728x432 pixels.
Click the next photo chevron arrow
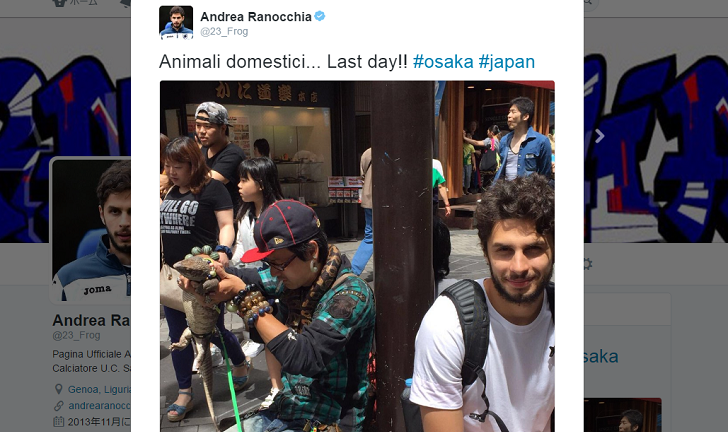[x=599, y=136]
